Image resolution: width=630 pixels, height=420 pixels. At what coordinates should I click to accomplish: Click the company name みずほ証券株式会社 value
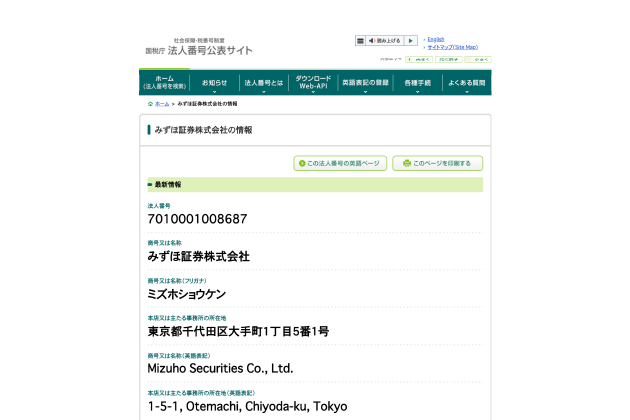click(198, 256)
